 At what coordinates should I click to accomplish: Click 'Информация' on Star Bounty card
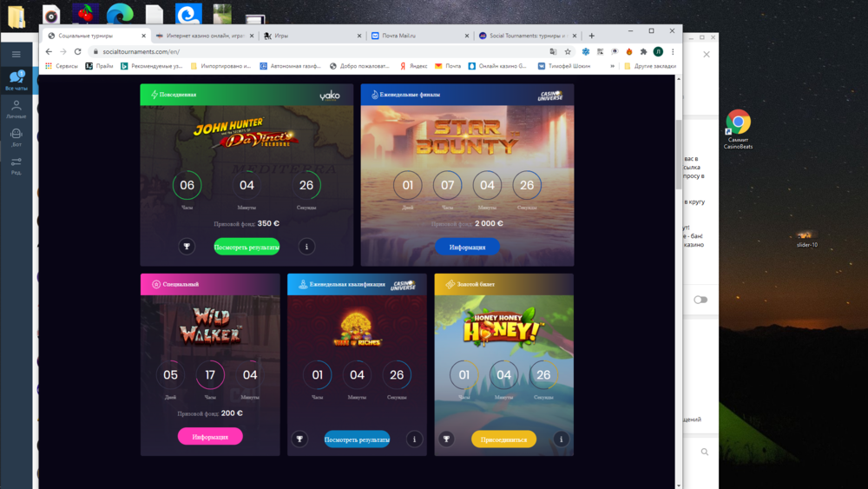pos(467,247)
